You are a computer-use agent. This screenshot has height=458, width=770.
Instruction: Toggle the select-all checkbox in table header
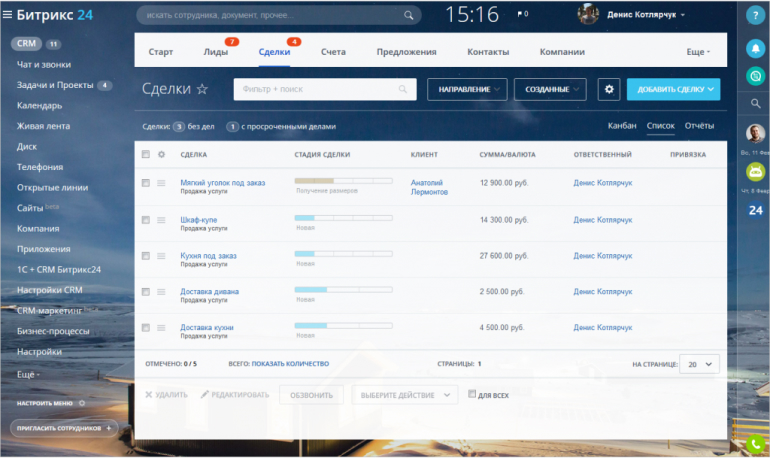tap(146, 155)
